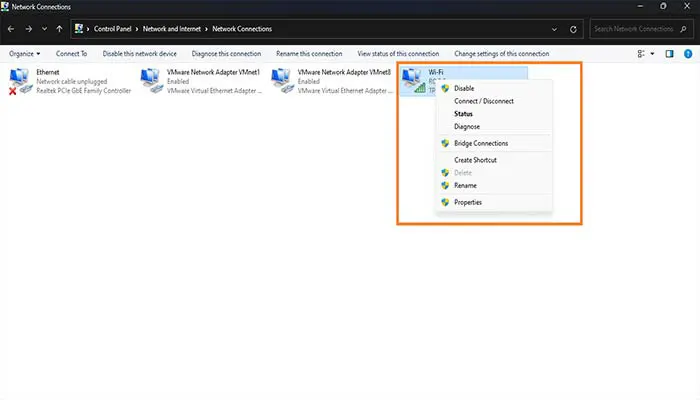Click Network Connections title bar icon
Screen dimensions: 700x400
click(5, 6)
